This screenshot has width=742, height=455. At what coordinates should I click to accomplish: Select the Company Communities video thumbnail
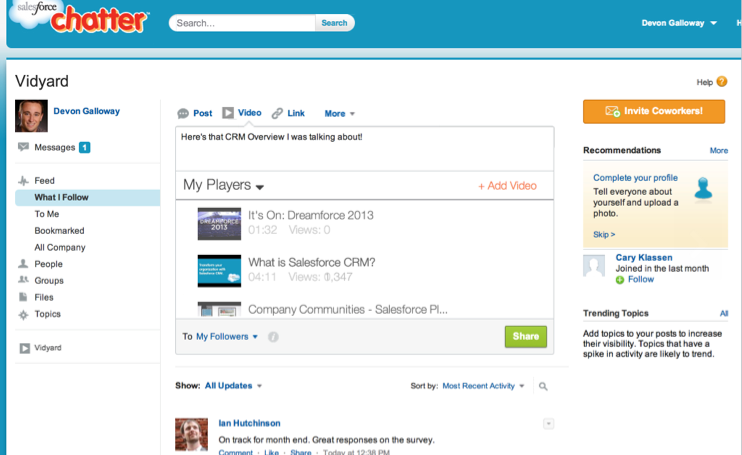(x=219, y=309)
